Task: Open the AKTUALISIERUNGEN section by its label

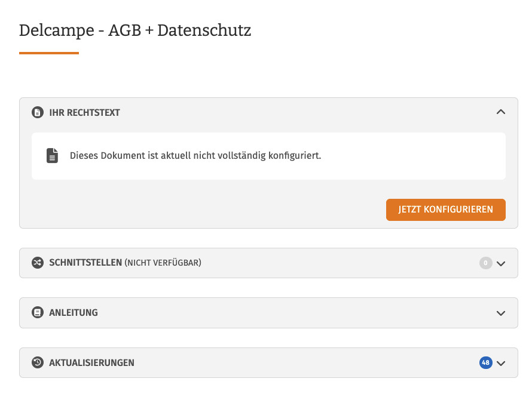Action: 91,362
